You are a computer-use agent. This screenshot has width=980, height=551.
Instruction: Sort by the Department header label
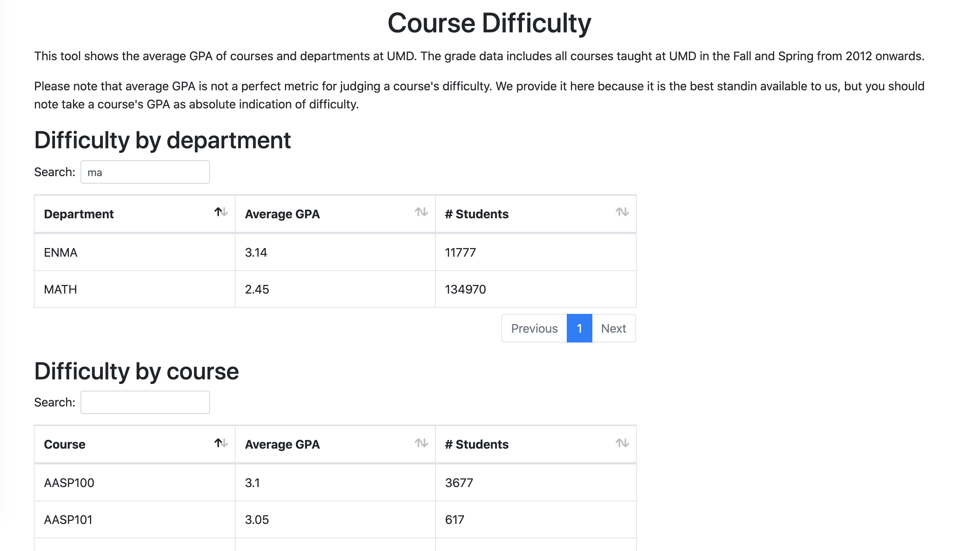(79, 214)
